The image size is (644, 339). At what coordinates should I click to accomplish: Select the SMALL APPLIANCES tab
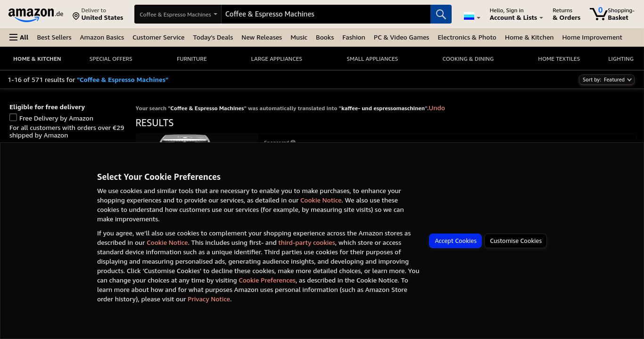(372, 59)
